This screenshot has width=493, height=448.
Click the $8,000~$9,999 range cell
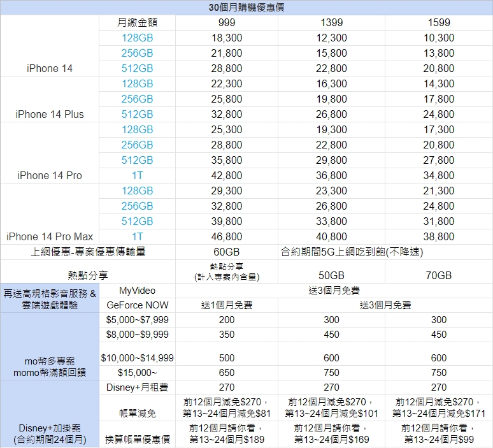(137, 335)
